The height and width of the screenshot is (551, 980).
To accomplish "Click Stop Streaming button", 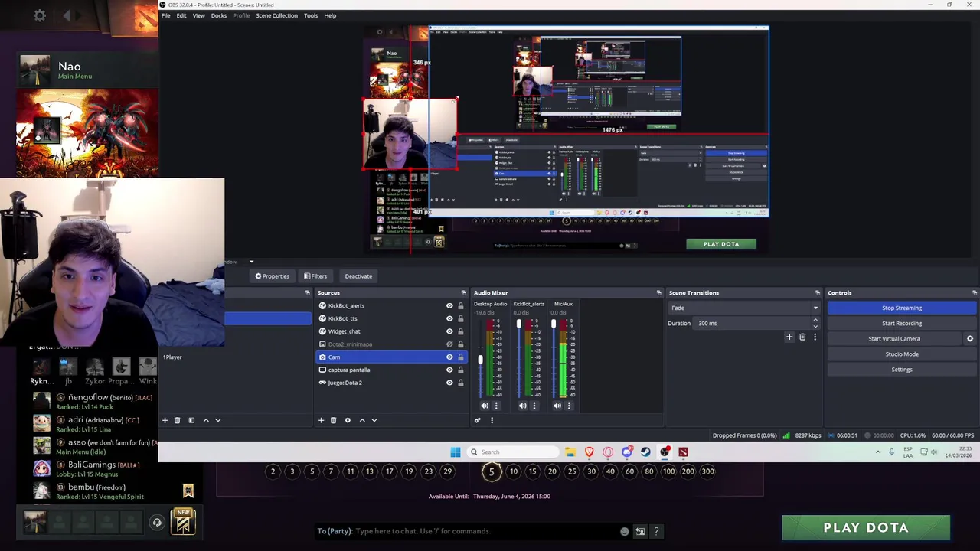I will [902, 308].
